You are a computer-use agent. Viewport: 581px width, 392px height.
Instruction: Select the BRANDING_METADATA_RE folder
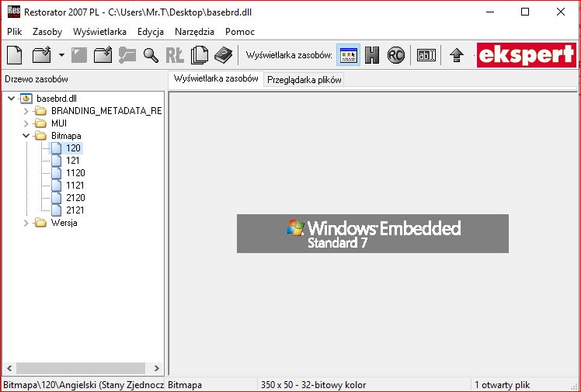pyautogui.click(x=106, y=111)
